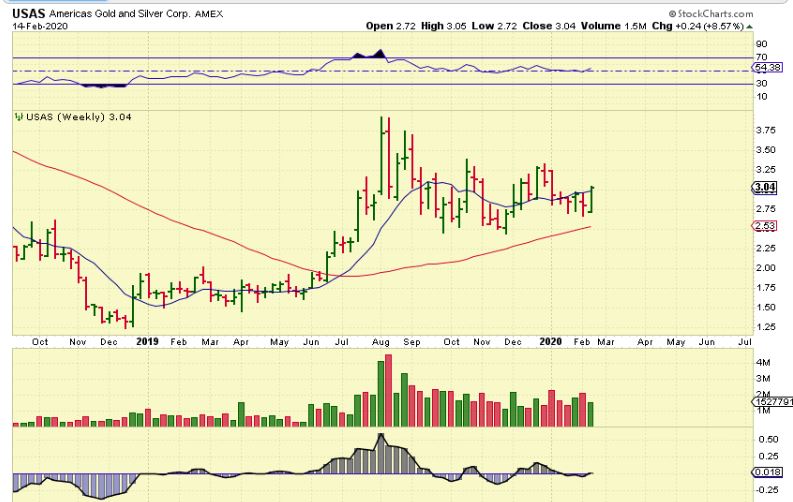The width and height of the screenshot is (793, 502).
Task: Click the red moving average tag 2.53
Action: 765,226
